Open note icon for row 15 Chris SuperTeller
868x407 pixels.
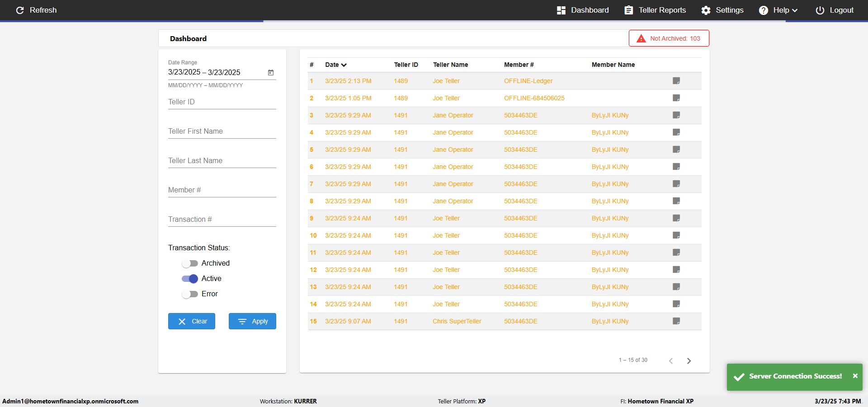pos(676,321)
